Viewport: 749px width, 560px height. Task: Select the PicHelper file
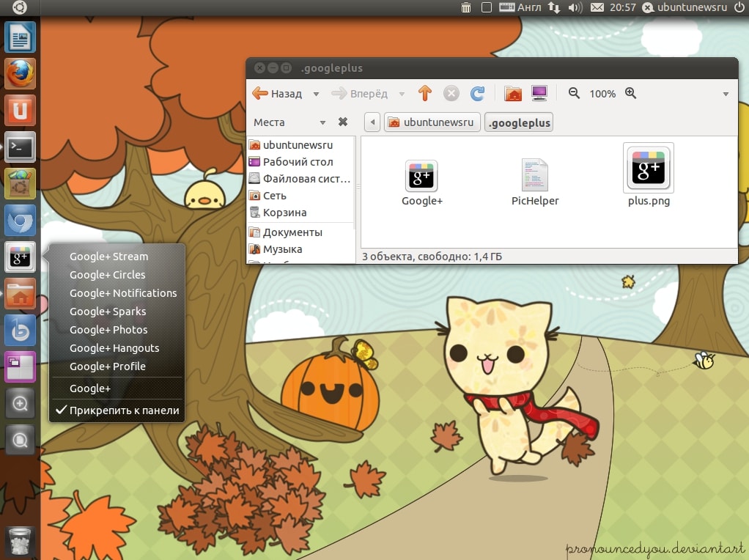point(535,182)
